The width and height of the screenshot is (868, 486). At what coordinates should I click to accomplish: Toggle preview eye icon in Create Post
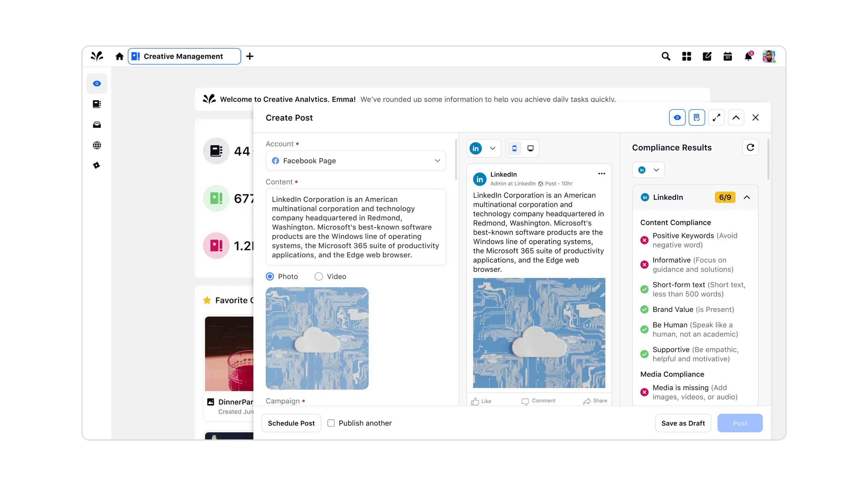pos(677,118)
